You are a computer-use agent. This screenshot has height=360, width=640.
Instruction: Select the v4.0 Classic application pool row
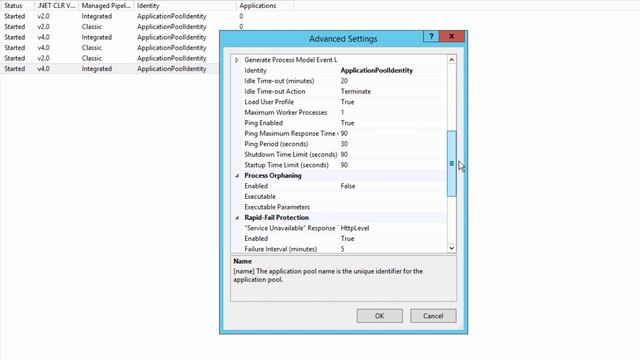(x=109, y=48)
